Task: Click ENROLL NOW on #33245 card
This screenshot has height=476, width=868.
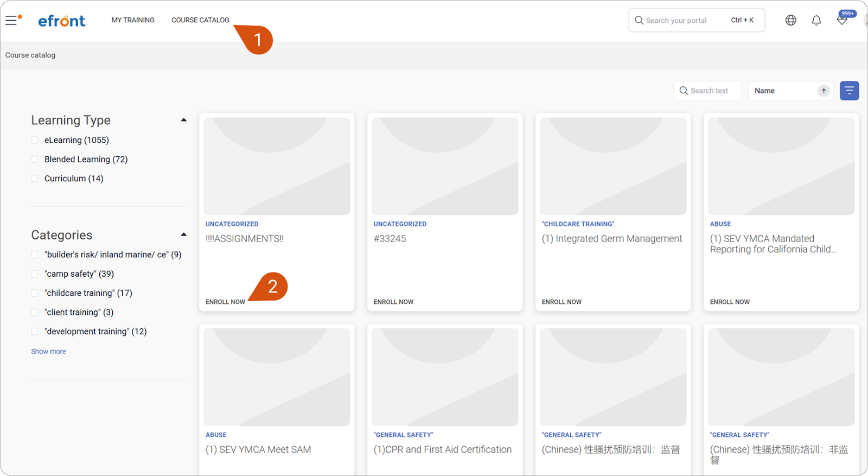Action: click(x=393, y=302)
